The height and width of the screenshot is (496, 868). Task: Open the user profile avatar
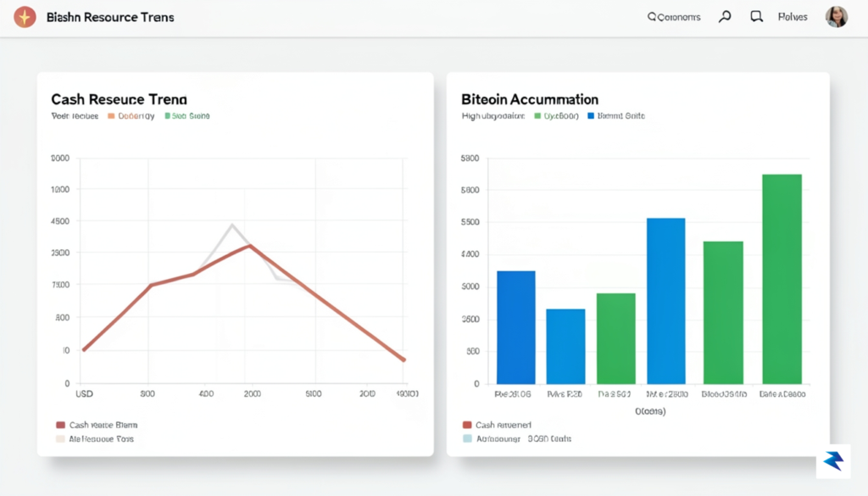(x=836, y=17)
